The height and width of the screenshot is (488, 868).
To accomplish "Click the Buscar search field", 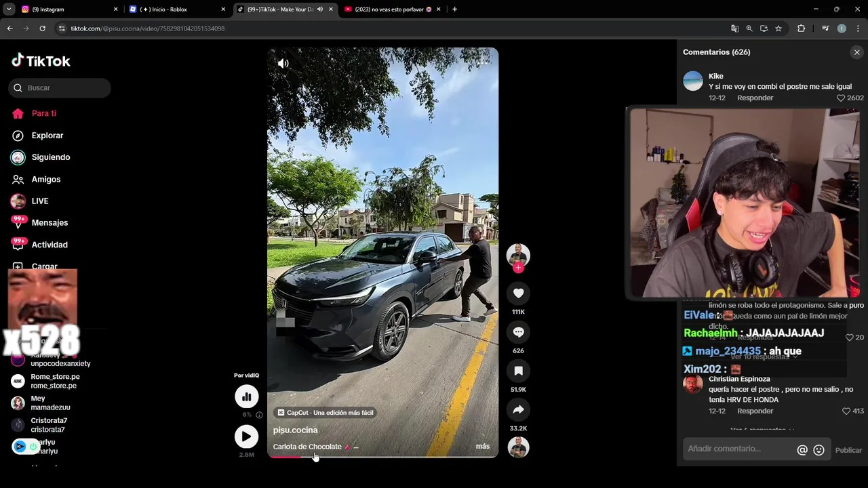I will (60, 87).
